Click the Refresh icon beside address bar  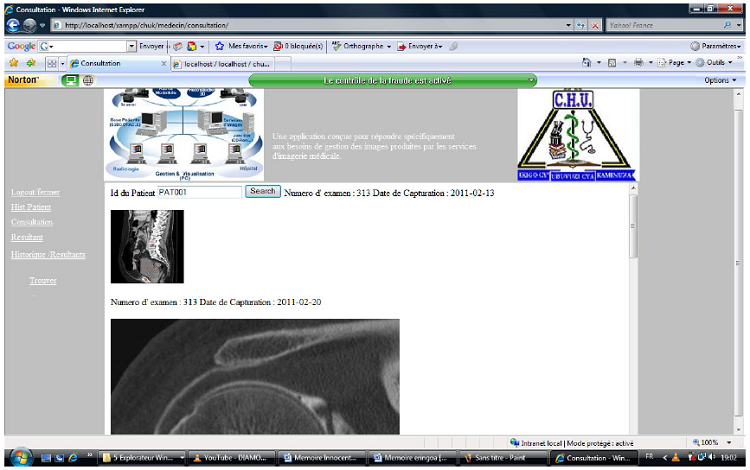point(581,25)
